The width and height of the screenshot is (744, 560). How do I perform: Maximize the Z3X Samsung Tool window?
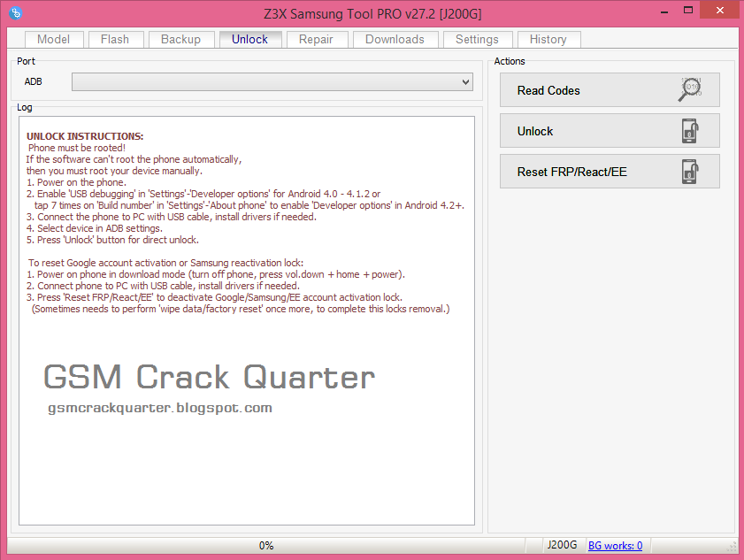tap(688, 10)
